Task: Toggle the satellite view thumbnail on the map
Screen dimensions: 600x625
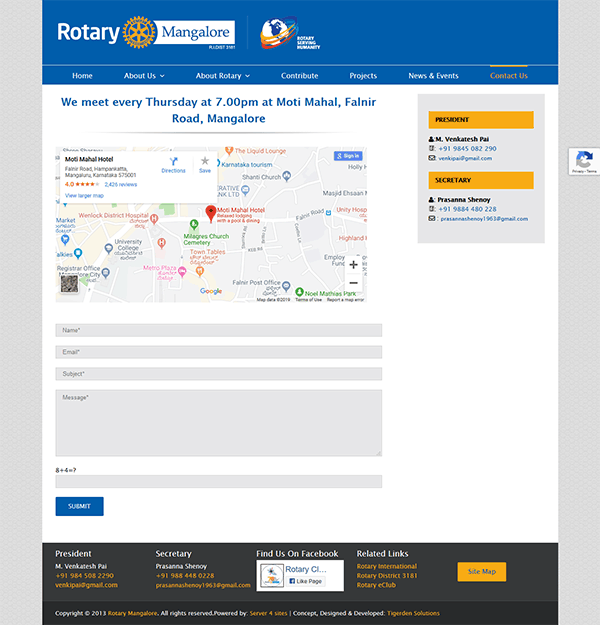Action: click(x=69, y=284)
